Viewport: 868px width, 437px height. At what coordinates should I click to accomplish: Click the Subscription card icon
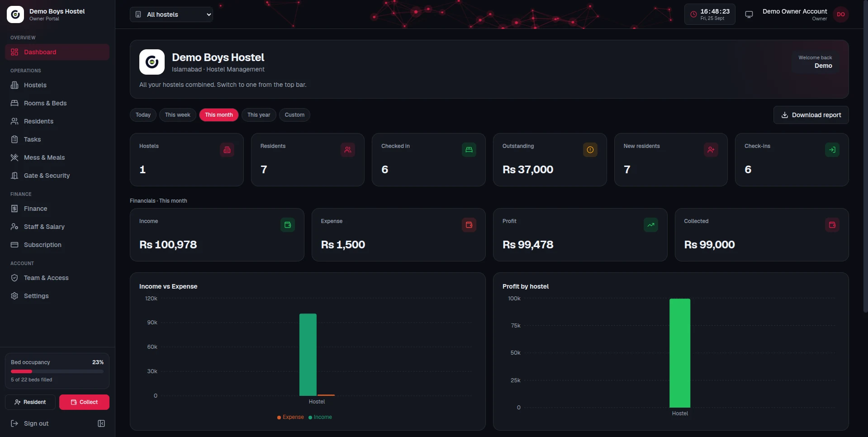pyautogui.click(x=14, y=245)
